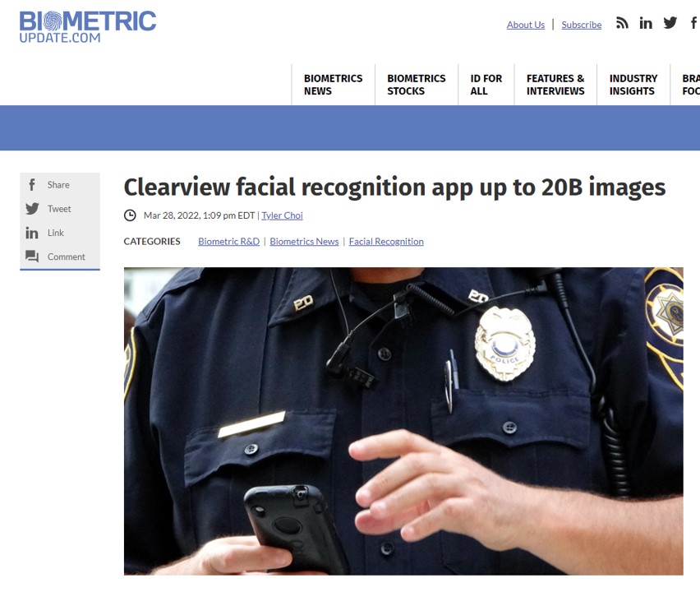Open the Biometric R&D category
This screenshot has height=592, width=700.
tap(228, 241)
